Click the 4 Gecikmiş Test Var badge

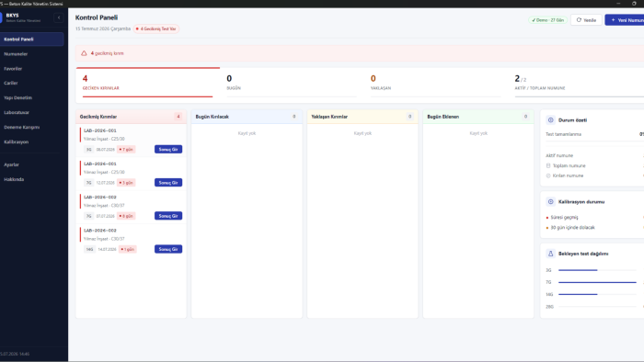pos(156,29)
